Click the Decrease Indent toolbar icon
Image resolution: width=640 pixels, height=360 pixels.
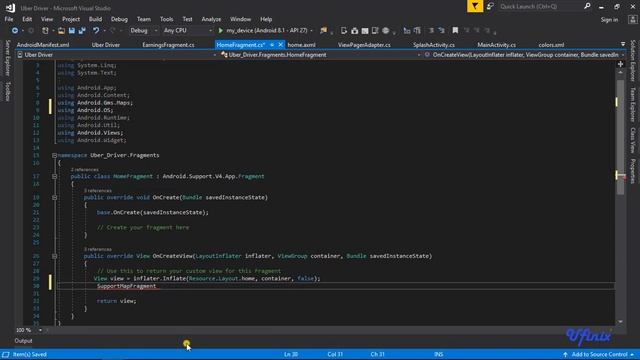point(407,31)
